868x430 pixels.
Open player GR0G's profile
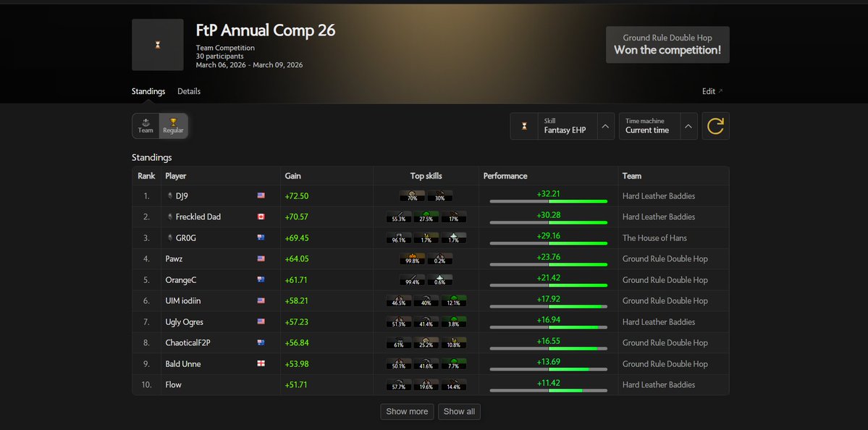186,238
